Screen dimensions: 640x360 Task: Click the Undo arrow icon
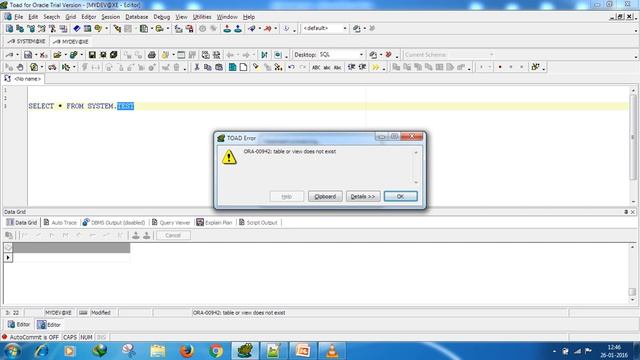[x=291, y=67]
